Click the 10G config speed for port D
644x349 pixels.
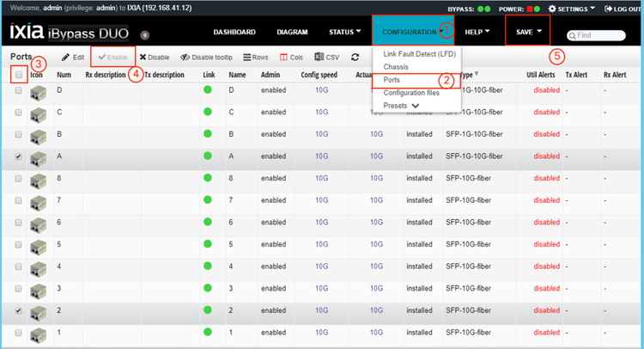coord(322,90)
